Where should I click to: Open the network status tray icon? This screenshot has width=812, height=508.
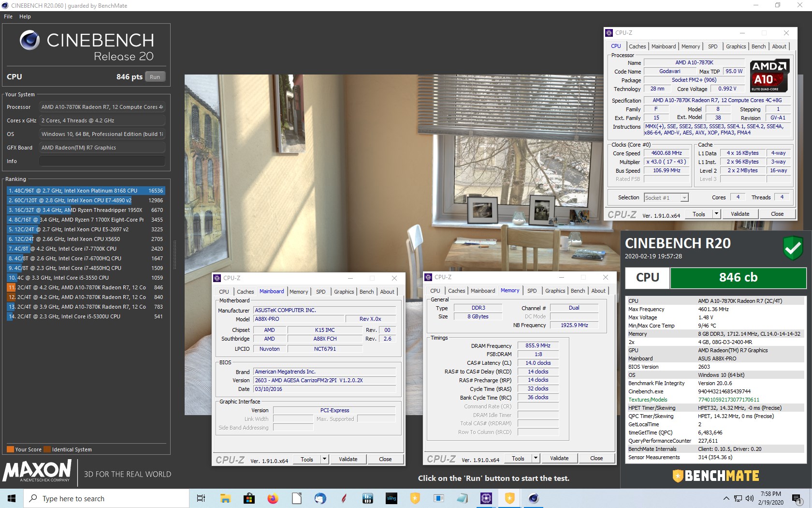(738, 498)
